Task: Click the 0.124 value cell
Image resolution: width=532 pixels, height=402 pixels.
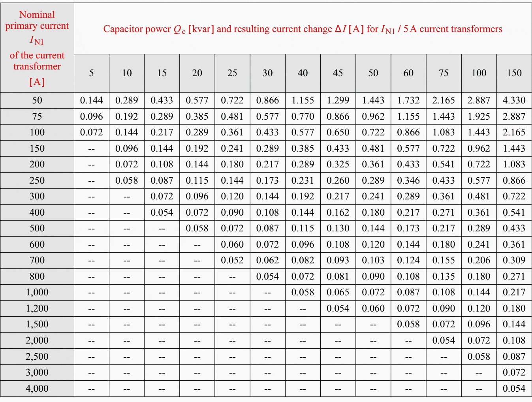Action: click(x=408, y=261)
